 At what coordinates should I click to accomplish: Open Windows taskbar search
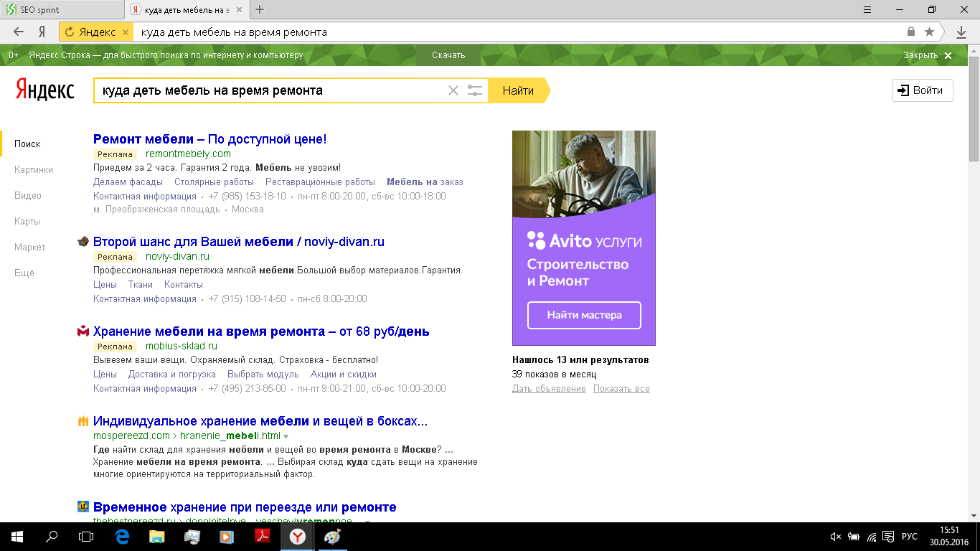tap(52, 536)
